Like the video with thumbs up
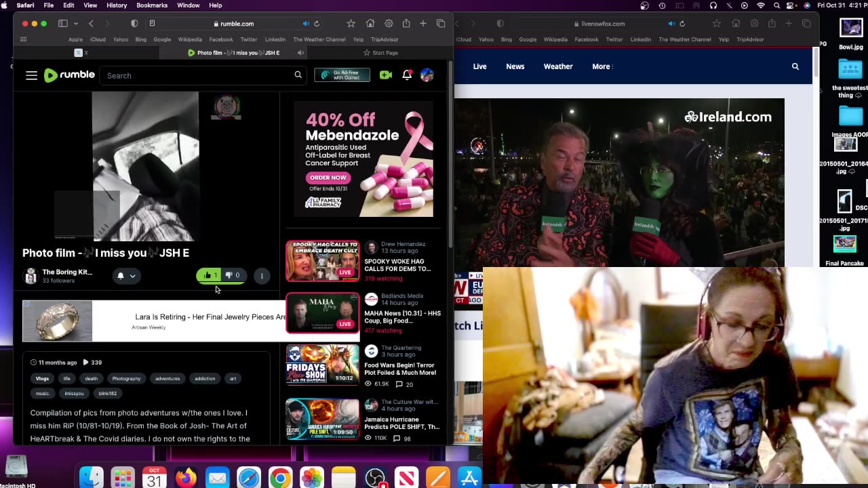Viewport: 868px width, 488px height. [x=210, y=275]
